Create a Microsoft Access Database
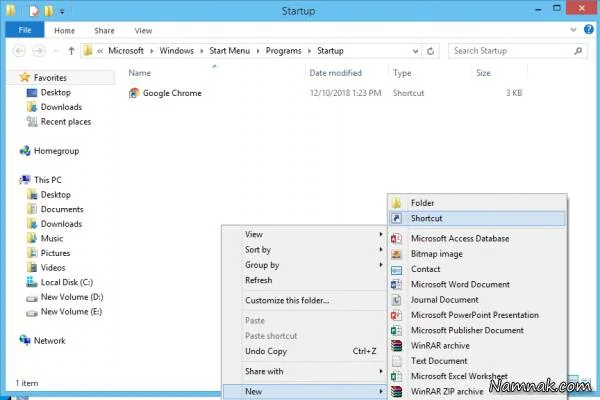 coord(477,238)
